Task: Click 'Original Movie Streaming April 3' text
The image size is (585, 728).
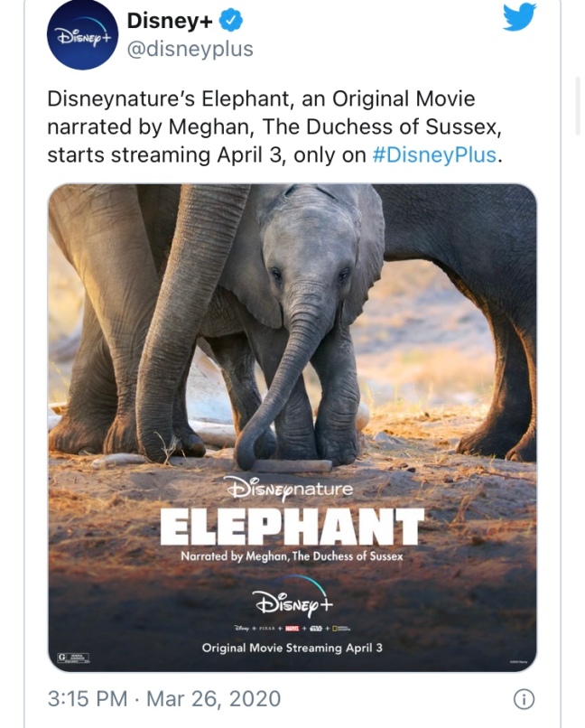Action: (292, 648)
